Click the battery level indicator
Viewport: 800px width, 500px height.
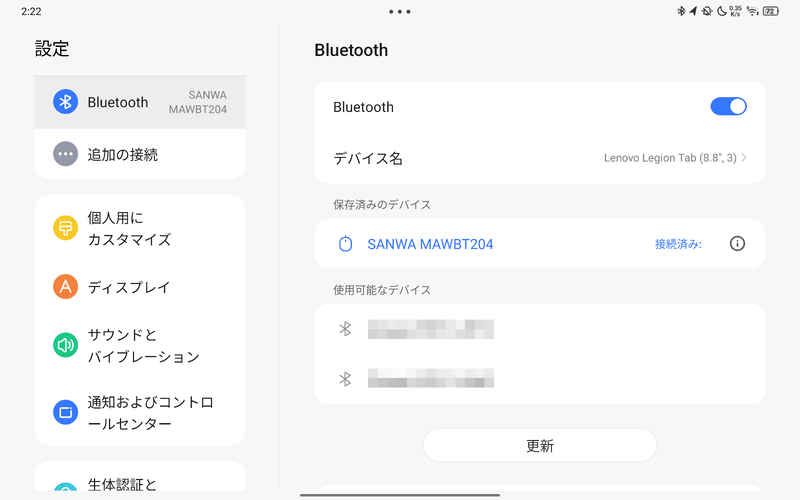pos(770,11)
